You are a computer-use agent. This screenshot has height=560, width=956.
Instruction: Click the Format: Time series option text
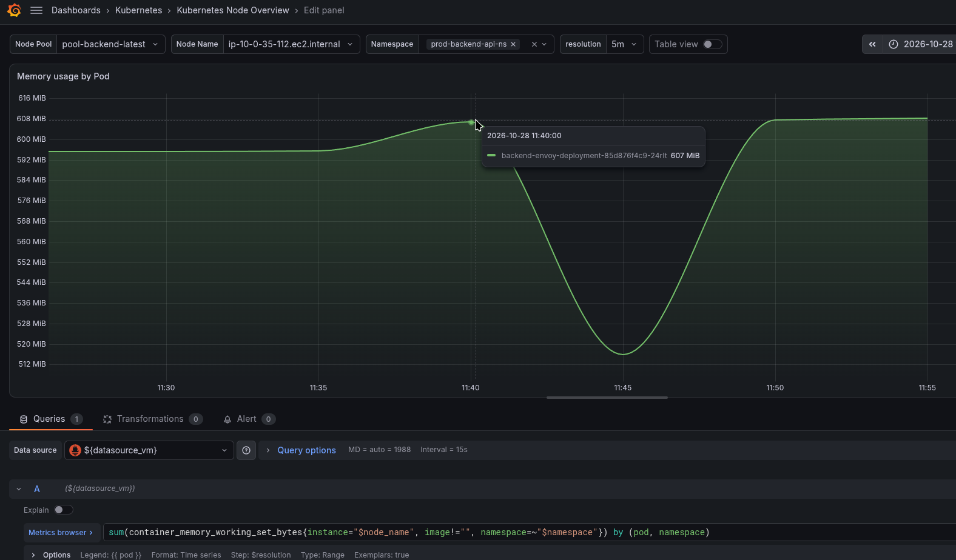[186, 555]
